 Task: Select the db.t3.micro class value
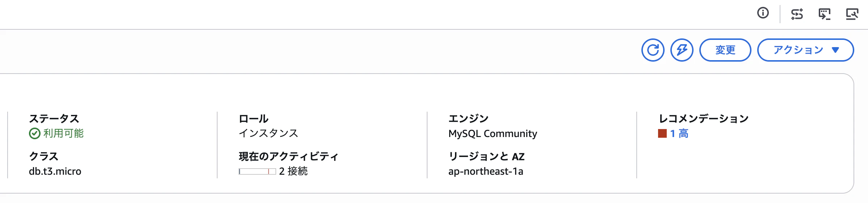point(55,171)
